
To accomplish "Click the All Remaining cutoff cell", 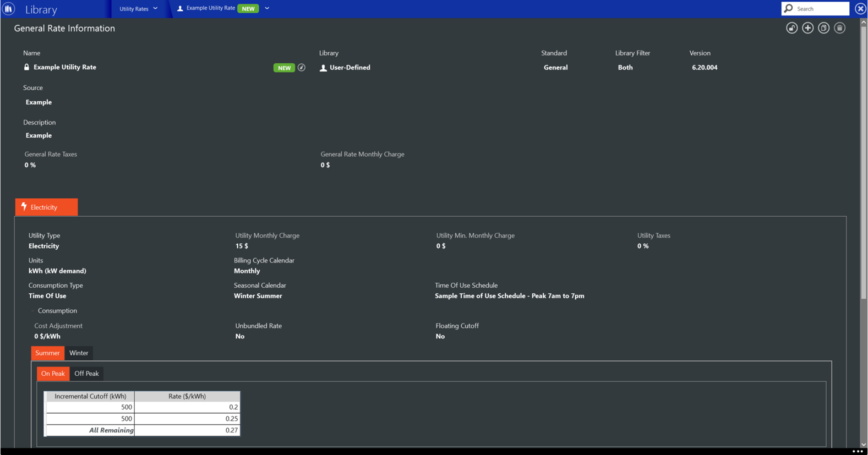I will click(x=90, y=430).
